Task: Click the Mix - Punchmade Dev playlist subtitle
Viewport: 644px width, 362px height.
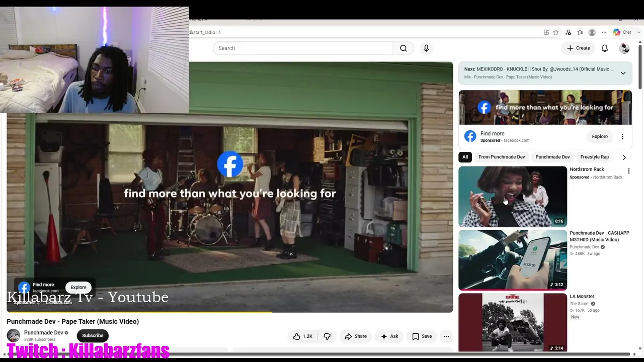Action: tap(508, 77)
